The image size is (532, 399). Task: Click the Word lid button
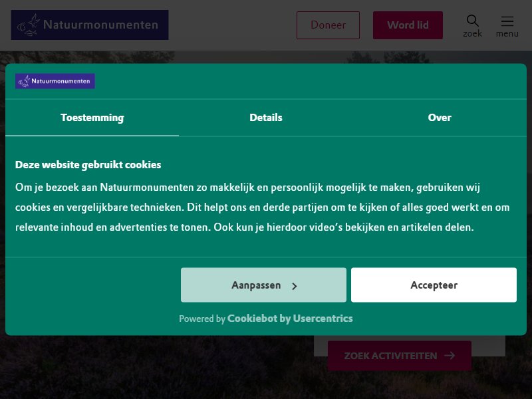pos(408,25)
